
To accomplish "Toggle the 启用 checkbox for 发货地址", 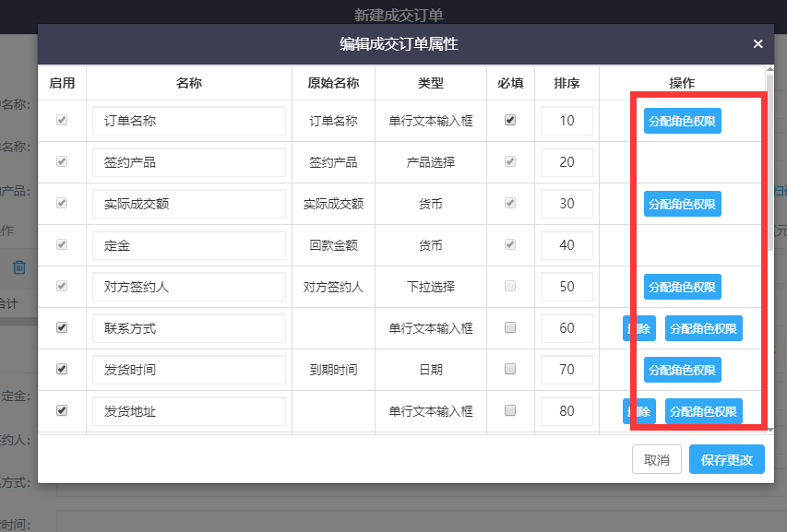I will pos(62,410).
